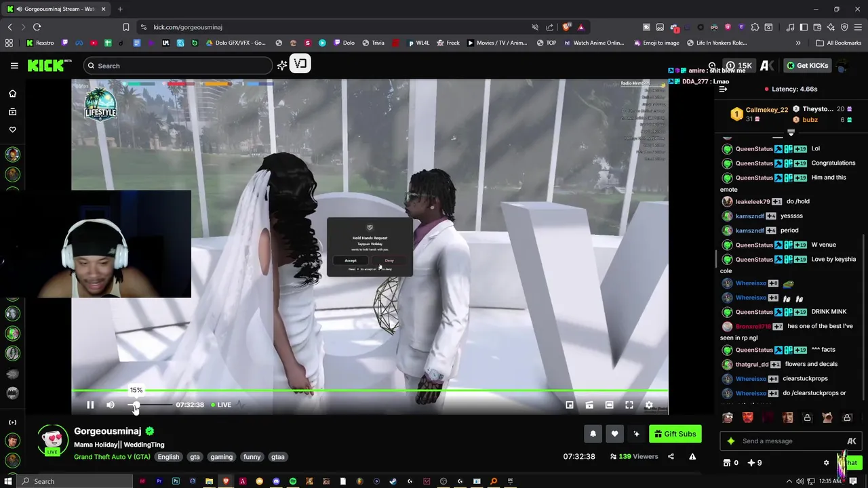Open the Kick hamburger menu
Screen dimensions: 868x488
(x=14, y=66)
